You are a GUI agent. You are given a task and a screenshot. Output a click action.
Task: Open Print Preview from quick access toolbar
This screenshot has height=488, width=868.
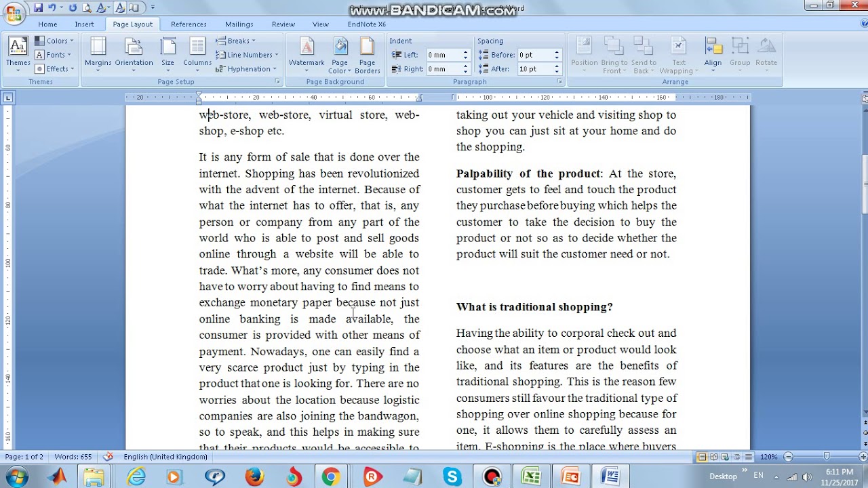tap(87, 8)
